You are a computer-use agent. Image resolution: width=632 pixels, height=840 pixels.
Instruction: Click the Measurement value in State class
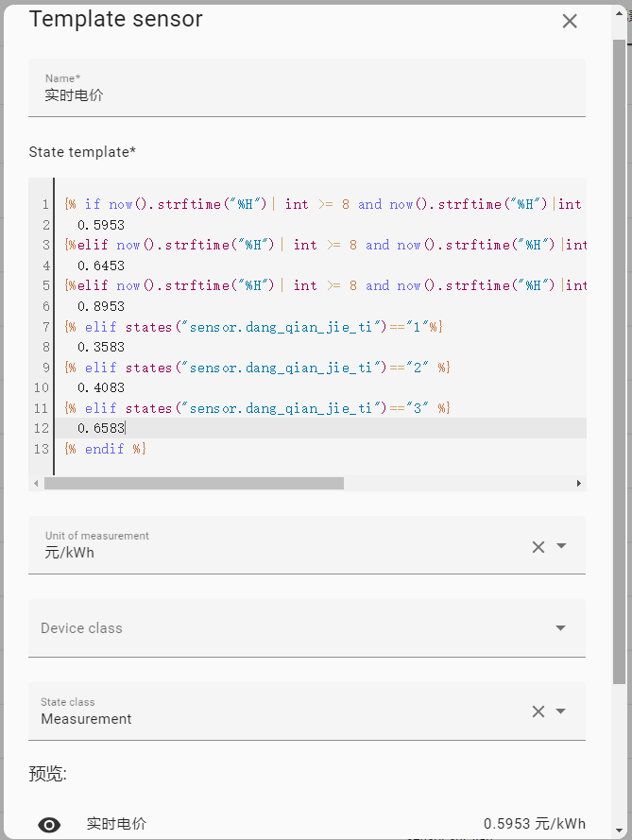(87, 719)
